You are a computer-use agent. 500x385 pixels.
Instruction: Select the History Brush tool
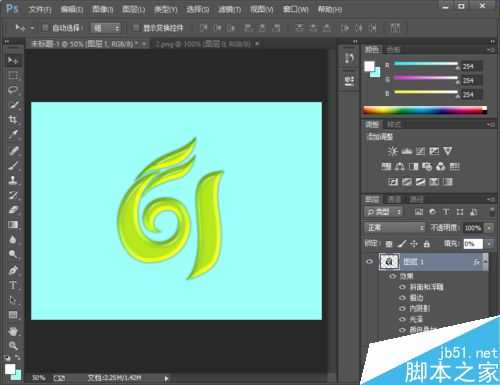[x=13, y=195]
